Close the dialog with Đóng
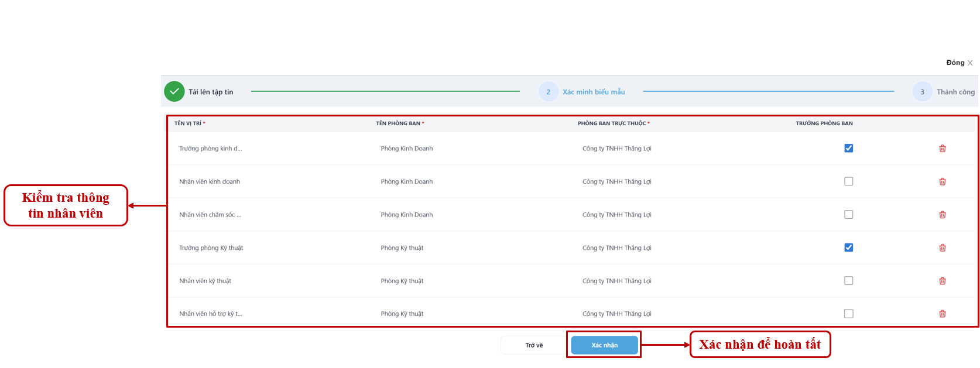Screen dimensions: 980x368 click(x=959, y=63)
